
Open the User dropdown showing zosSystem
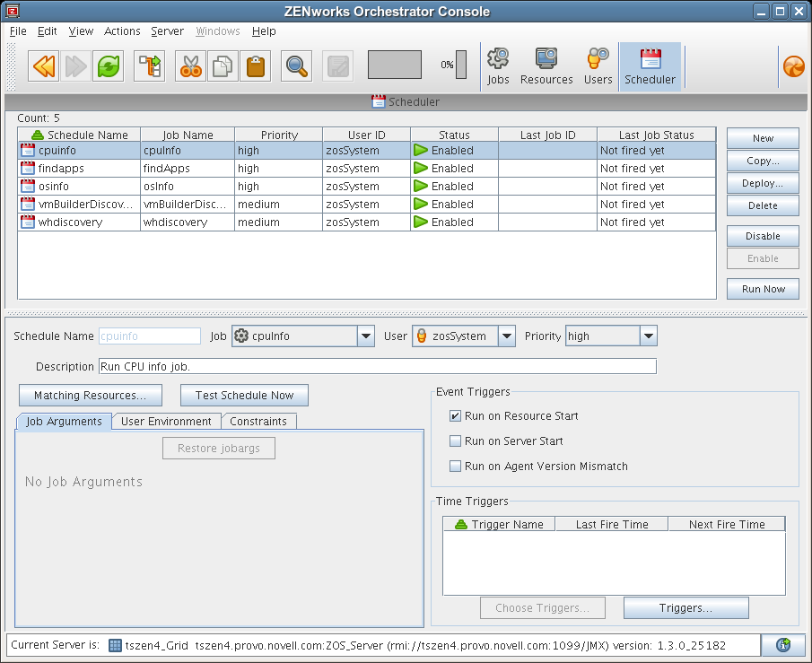(x=507, y=336)
